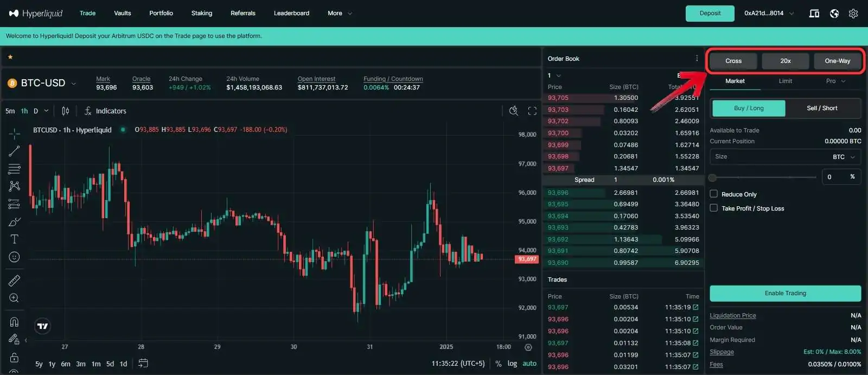
Task: Open the go to date calendar icon
Action: (x=143, y=363)
